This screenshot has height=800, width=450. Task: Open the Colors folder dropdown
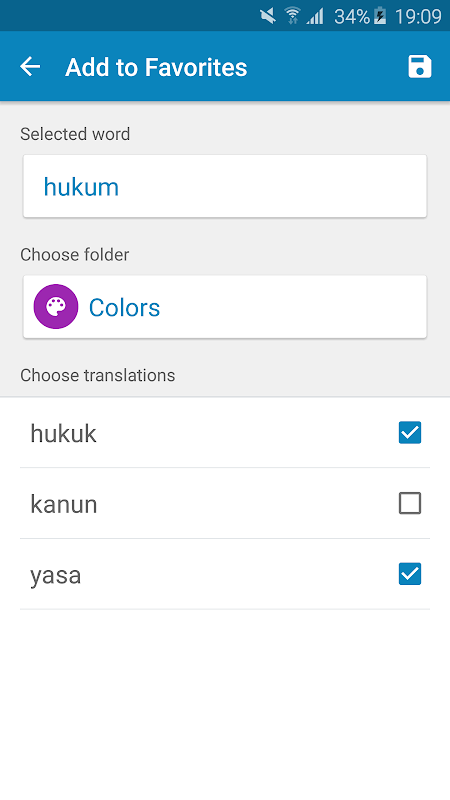(225, 307)
